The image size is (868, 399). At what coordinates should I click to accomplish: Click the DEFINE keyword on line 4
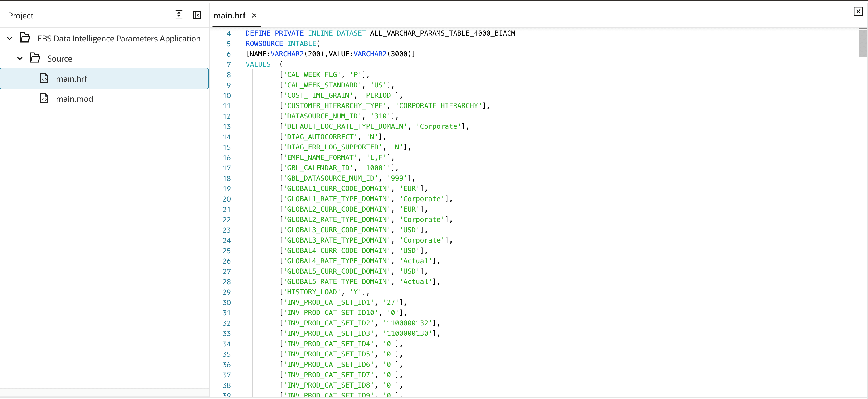pos(258,33)
